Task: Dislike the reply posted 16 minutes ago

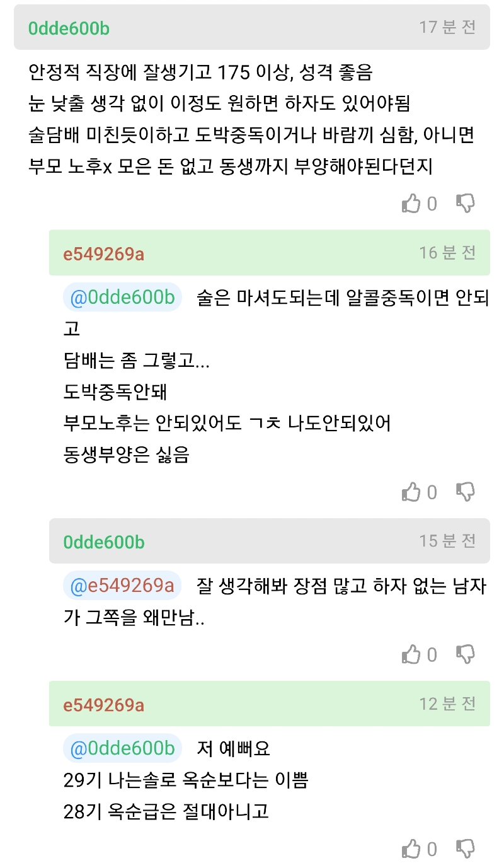Action: point(465,492)
